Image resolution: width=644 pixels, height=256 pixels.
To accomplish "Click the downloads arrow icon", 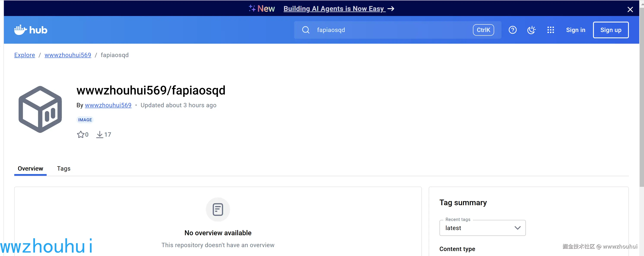I will click(x=100, y=134).
